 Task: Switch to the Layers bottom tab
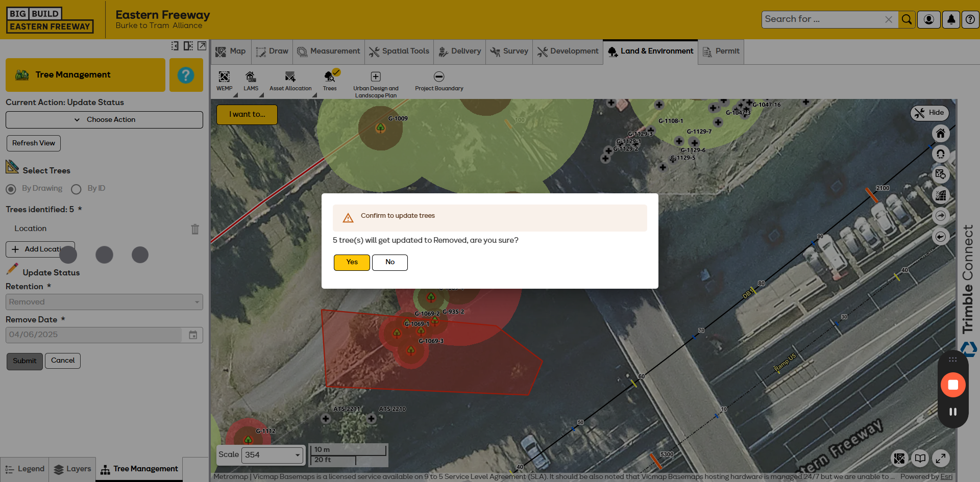(x=72, y=469)
